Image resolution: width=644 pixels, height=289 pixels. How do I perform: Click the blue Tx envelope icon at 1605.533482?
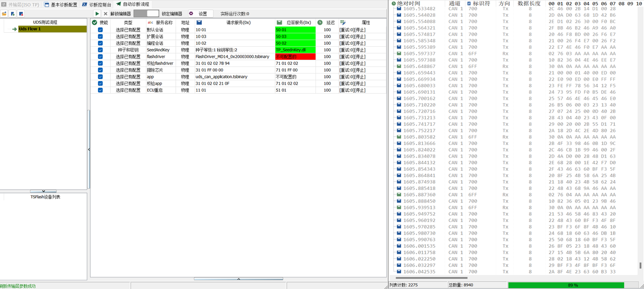click(x=399, y=9)
